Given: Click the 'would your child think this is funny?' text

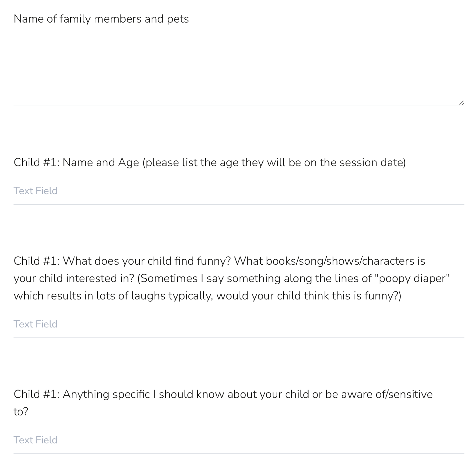Looking at the screenshot, I should tap(309, 296).
